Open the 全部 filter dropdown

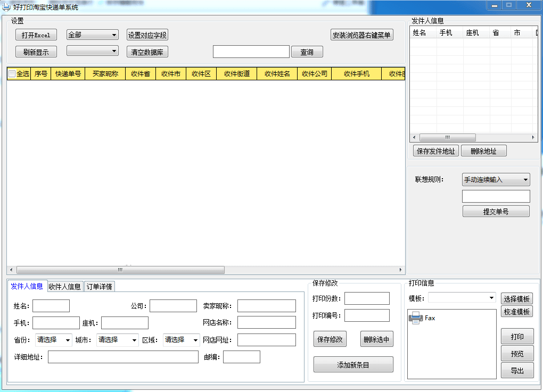coord(92,35)
